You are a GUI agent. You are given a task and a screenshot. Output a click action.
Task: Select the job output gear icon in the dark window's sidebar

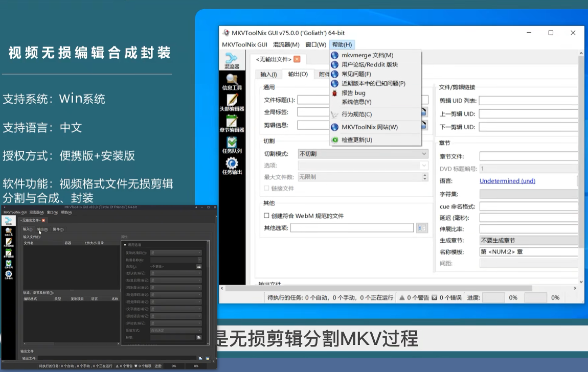coord(8,275)
